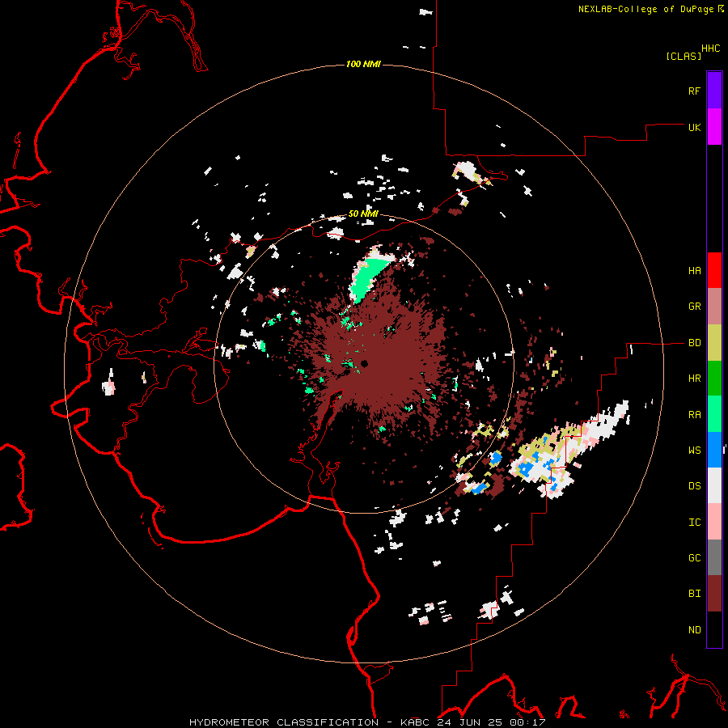Click the 'IC' legend label
This screenshot has width=728, height=728.
pyautogui.click(x=694, y=523)
